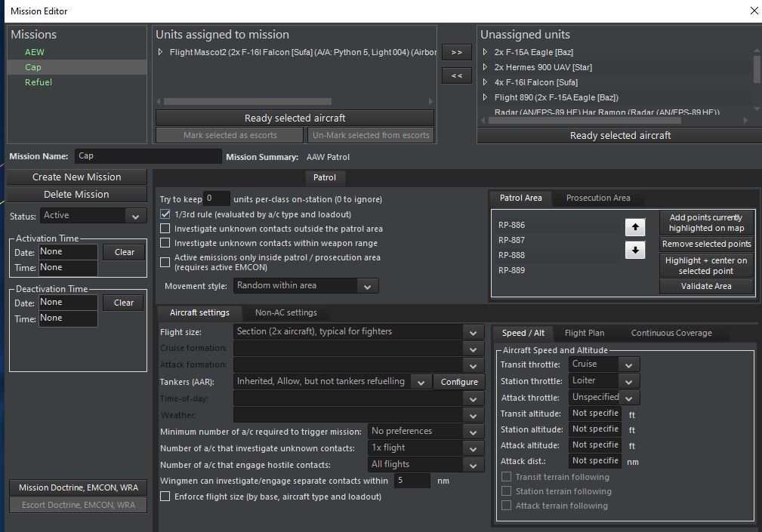Open Minimum number of a/c dropdown
This screenshot has height=532, width=762.
[x=426, y=431]
